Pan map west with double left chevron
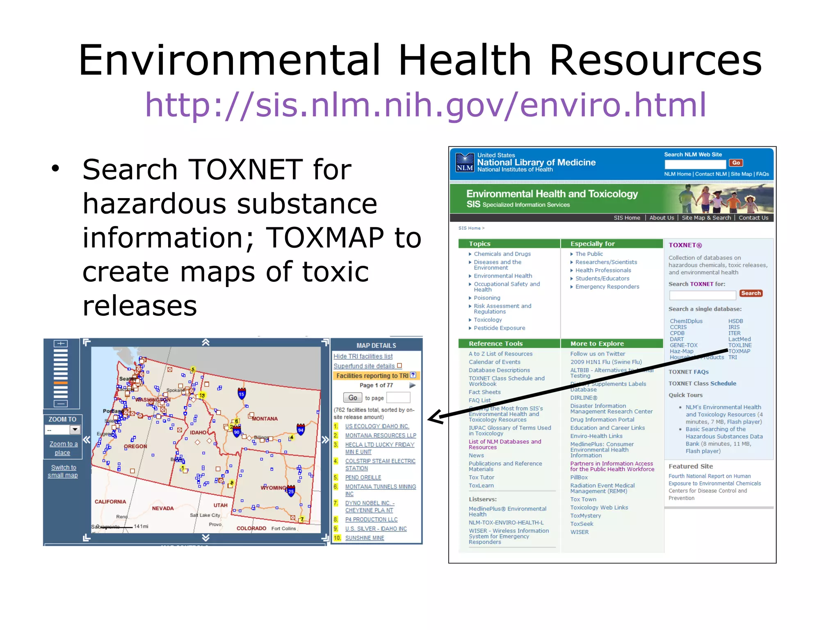 [87, 440]
